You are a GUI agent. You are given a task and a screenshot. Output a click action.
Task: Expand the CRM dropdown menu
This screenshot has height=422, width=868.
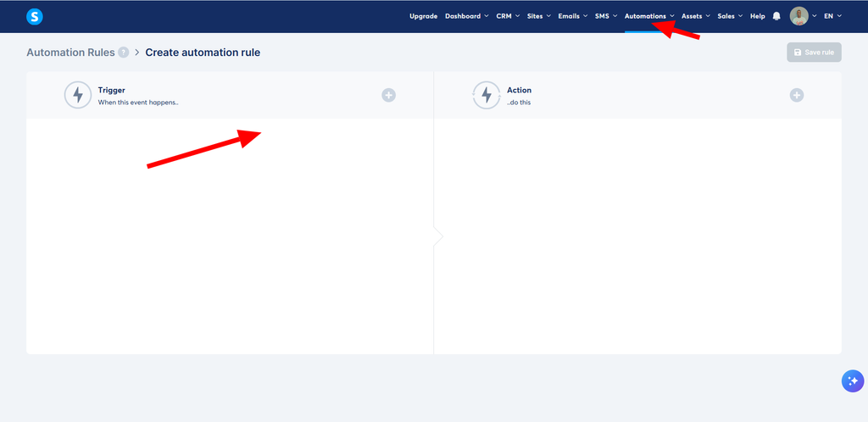508,16
